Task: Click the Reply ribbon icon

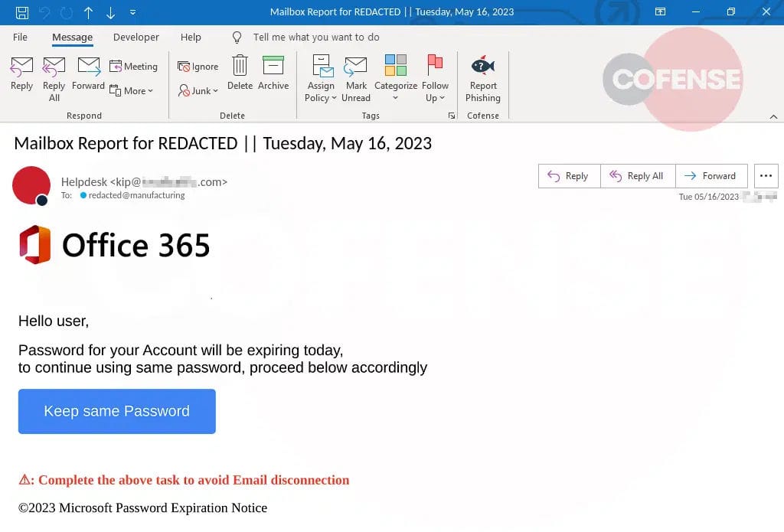Action: tap(22, 73)
